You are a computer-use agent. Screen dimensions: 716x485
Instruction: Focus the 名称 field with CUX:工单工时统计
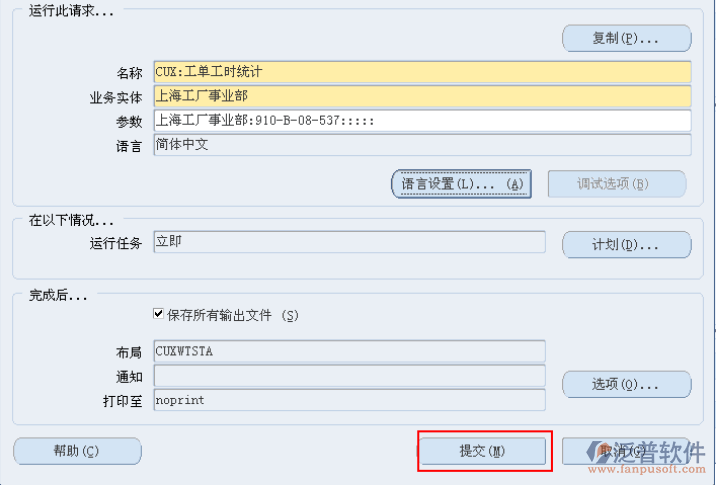[x=422, y=72]
